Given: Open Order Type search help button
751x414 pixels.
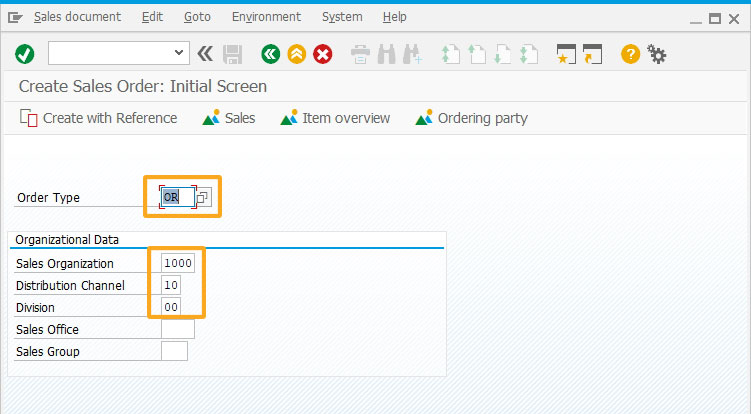Looking at the screenshot, I should click(x=203, y=197).
